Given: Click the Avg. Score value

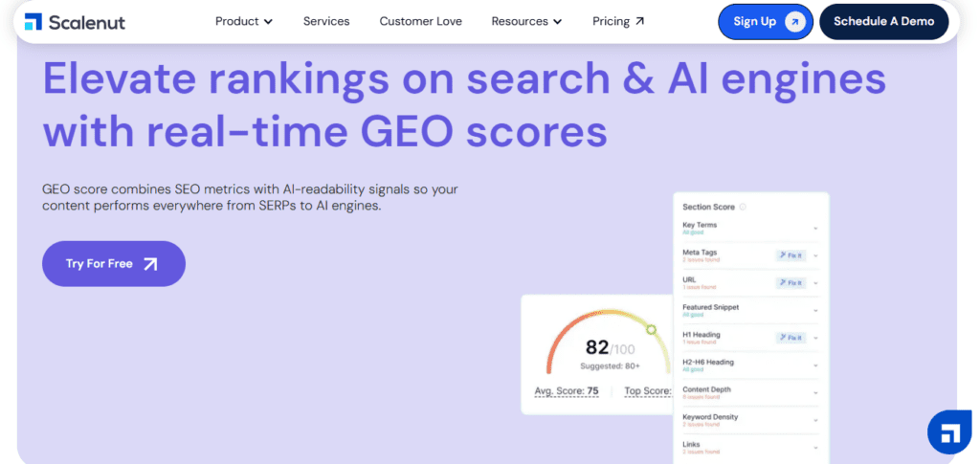Looking at the screenshot, I should coord(592,391).
